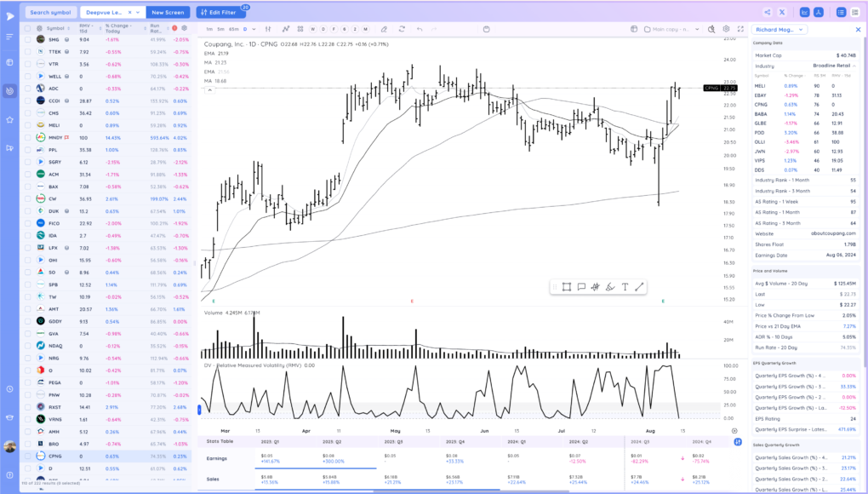Check the checkbox beside FICO

point(28,223)
